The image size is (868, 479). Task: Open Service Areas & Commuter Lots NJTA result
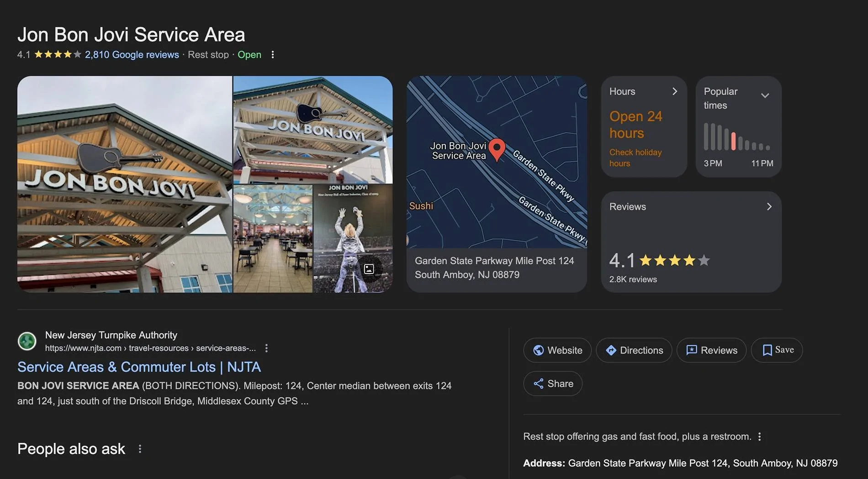coord(139,367)
